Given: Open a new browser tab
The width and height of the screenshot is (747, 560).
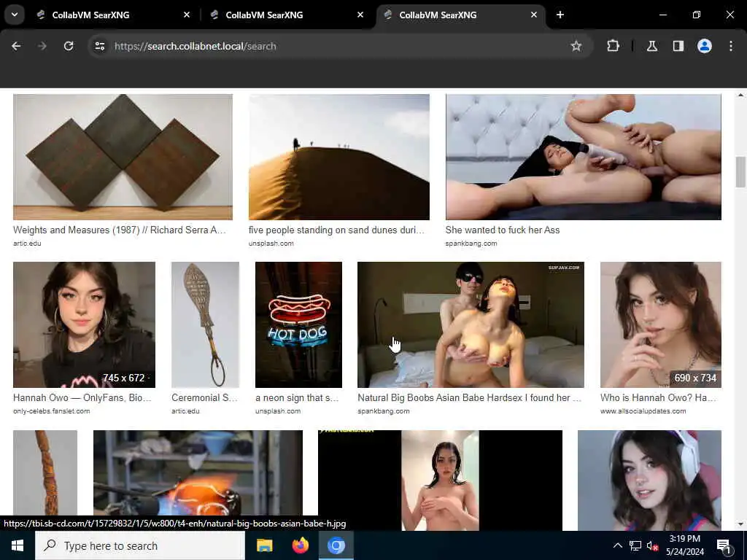Looking at the screenshot, I should tap(560, 15).
